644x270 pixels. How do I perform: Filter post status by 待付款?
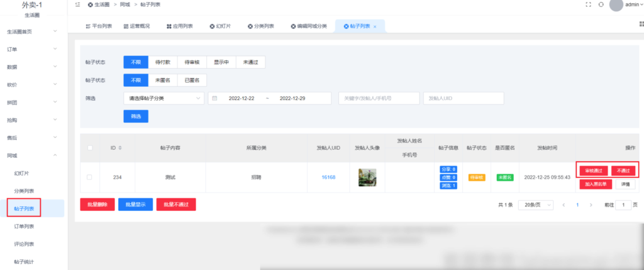[x=163, y=62]
